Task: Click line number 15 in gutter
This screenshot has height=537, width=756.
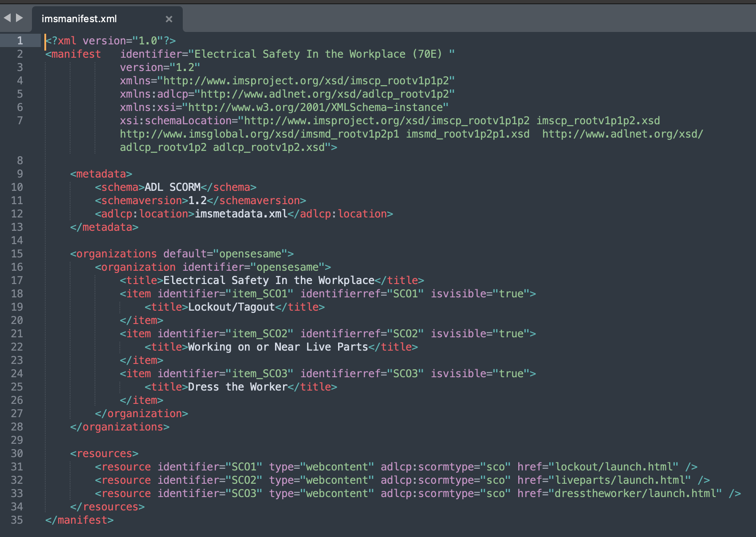Action: click(x=17, y=254)
